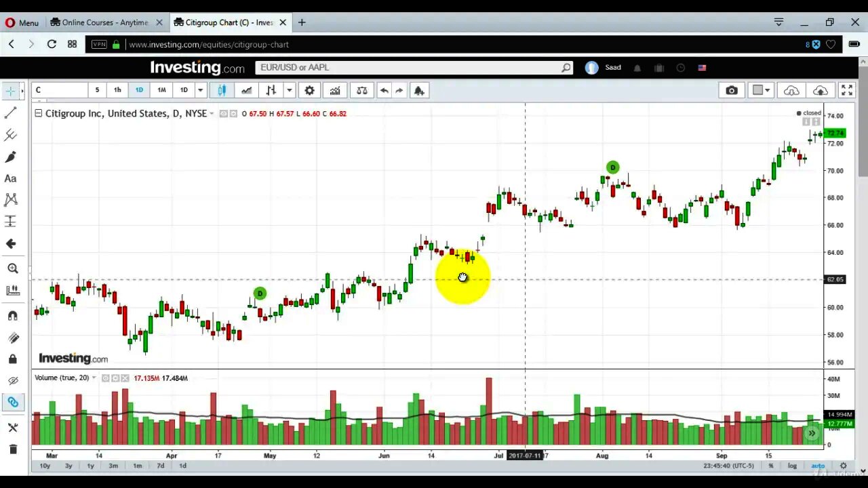Set time range to 3y

click(68, 466)
